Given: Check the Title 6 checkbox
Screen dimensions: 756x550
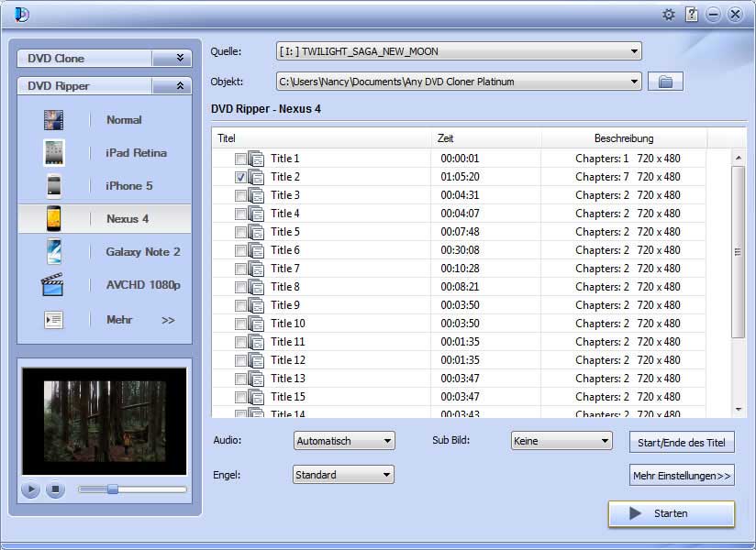Looking at the screenshot, I should [240, 250].
